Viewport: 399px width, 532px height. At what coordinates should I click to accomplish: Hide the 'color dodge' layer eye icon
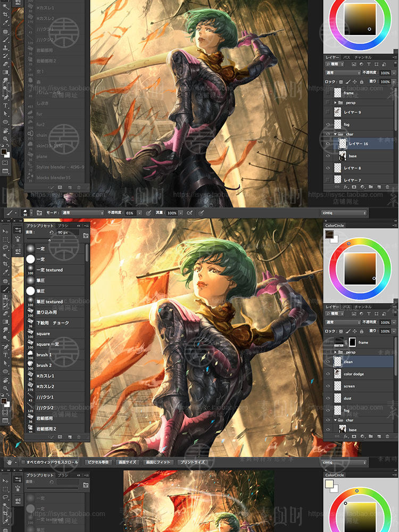[x=328, y=374]
